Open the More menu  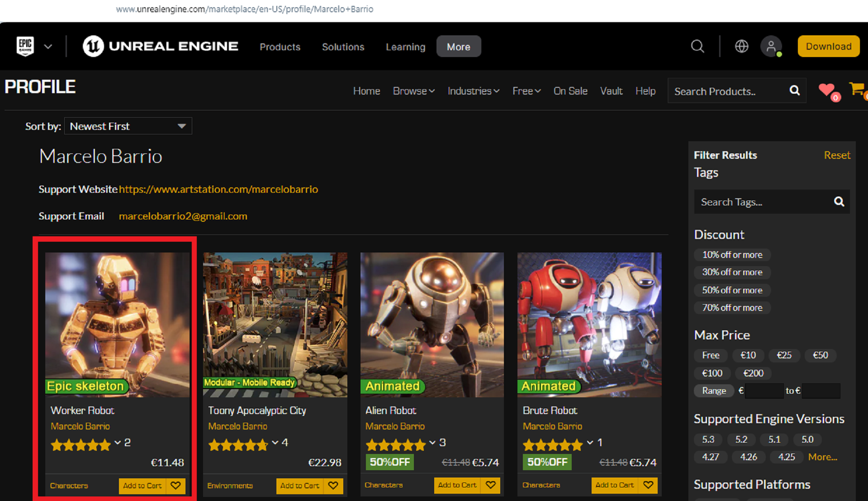459,47
